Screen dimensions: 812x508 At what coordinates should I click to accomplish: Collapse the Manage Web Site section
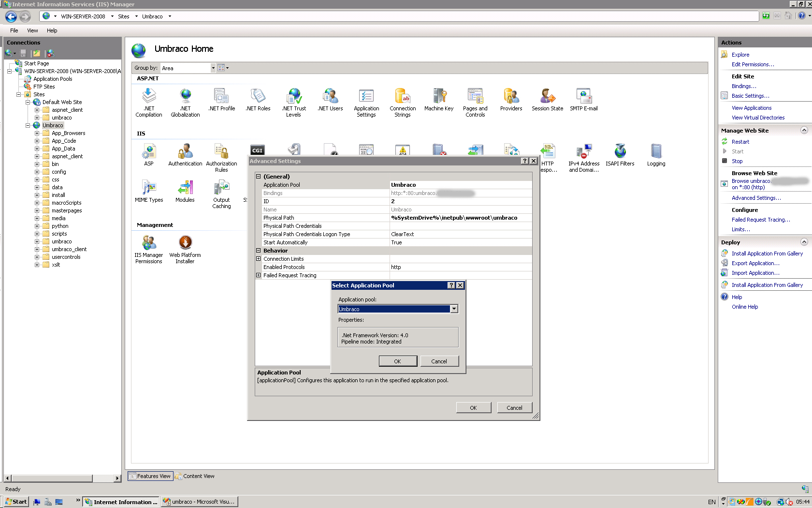tap(804, 130)
